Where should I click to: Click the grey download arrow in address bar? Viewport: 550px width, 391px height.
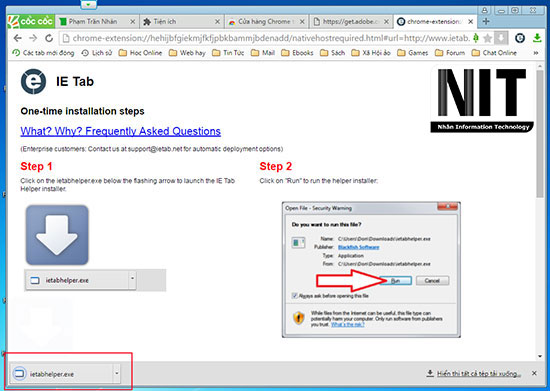point(501,38)
